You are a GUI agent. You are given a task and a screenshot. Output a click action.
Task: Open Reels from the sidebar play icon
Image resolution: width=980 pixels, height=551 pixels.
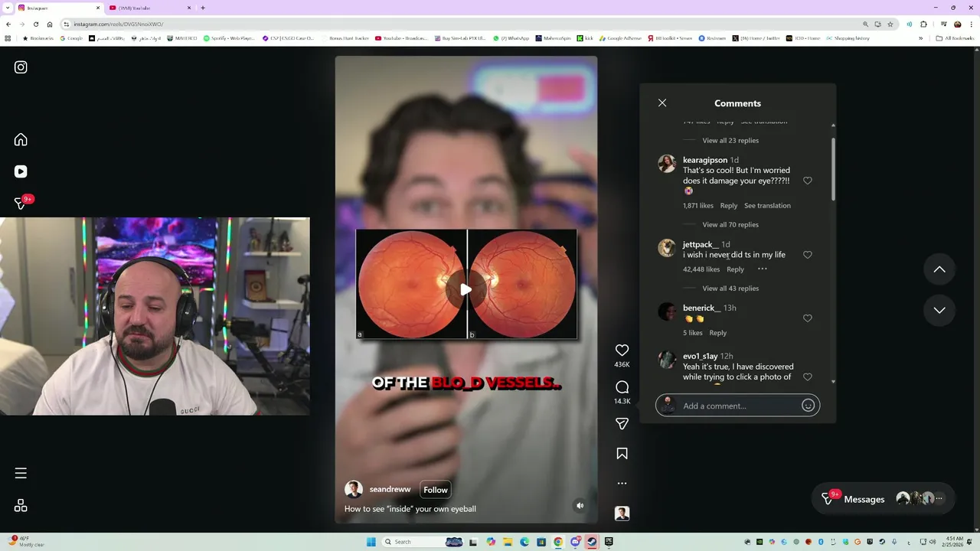click(x=21, y=171)
